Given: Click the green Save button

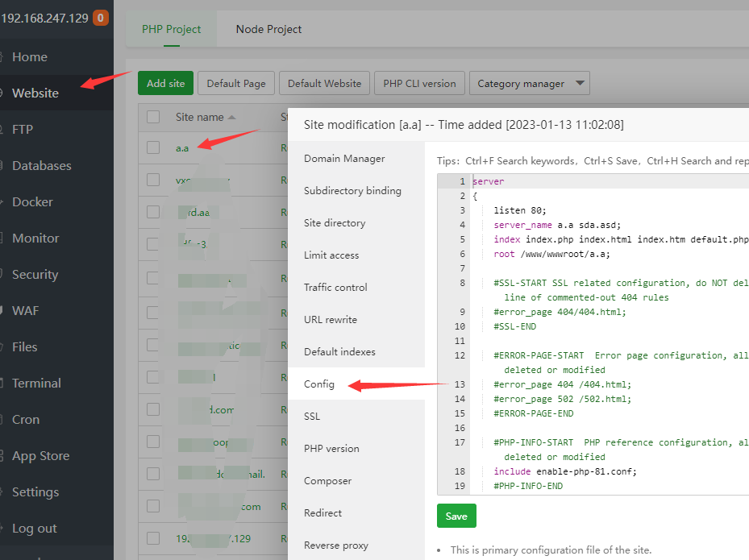Looking at the screenshot, I should (x=456, y=516).
